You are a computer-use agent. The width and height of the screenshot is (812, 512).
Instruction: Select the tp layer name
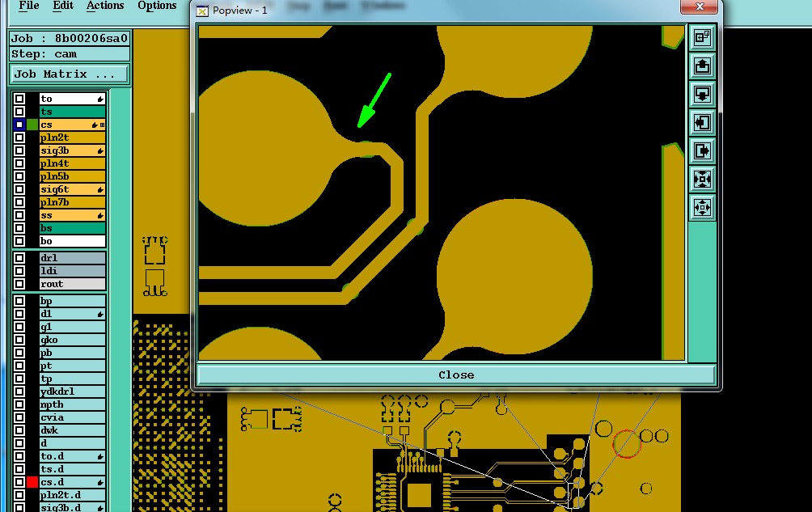[73, 379]
